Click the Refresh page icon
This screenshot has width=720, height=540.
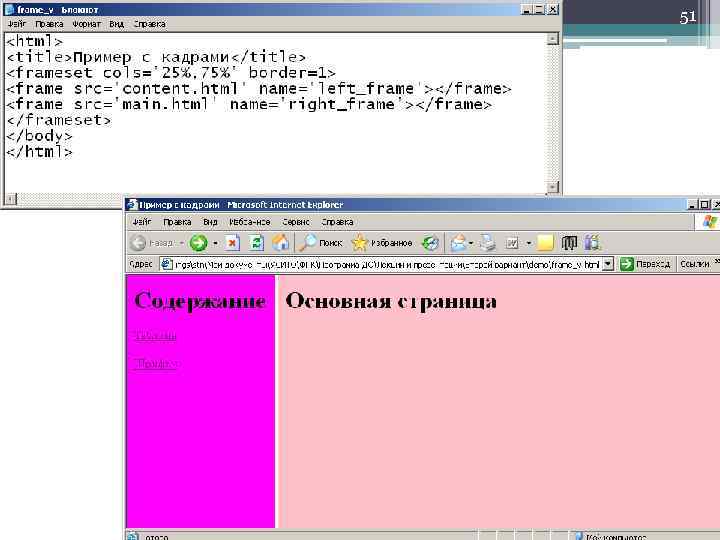[x=256, y=242]
